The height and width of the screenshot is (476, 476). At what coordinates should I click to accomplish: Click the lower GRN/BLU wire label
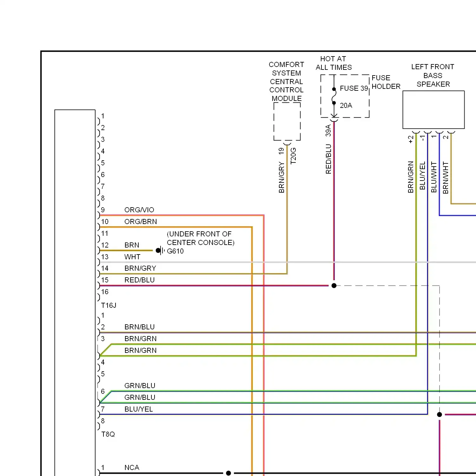[140, 397]
